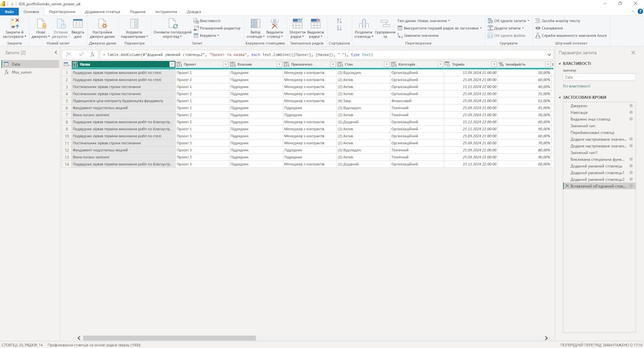The width and height of the screenshot is (644, 348).
Task: Open filter dropdown for Проект column
Action: (x=226, y=64)
